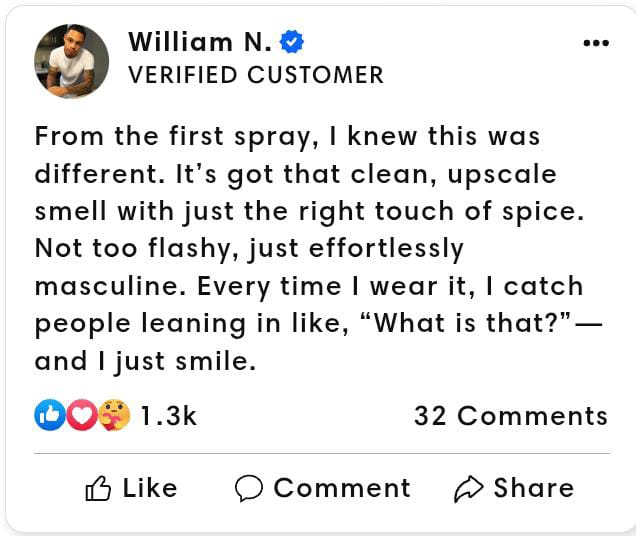Viewport: 636px width, 536px height.
Task: Click the care emoji reaction icon
Action: (x=114, y=416)
